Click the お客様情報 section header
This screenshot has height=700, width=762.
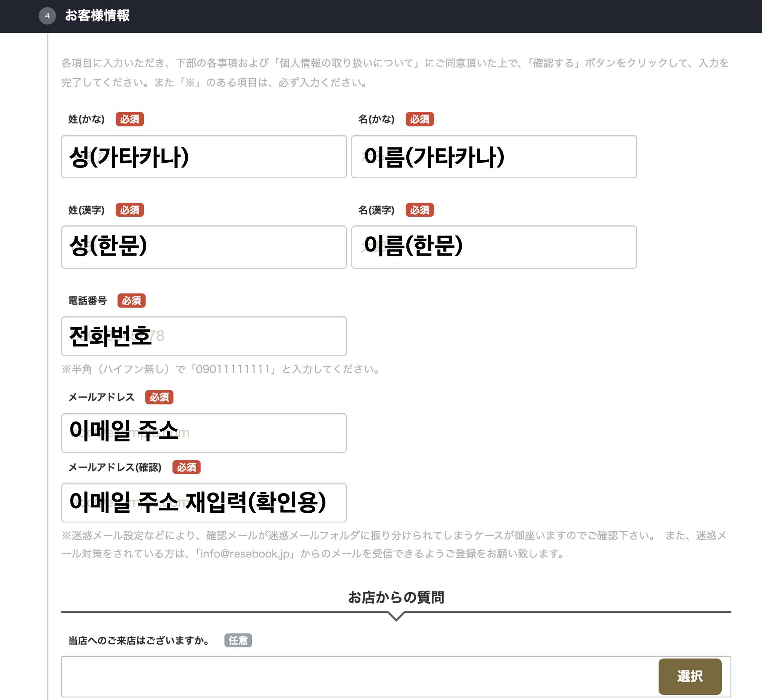click(97, 16)
